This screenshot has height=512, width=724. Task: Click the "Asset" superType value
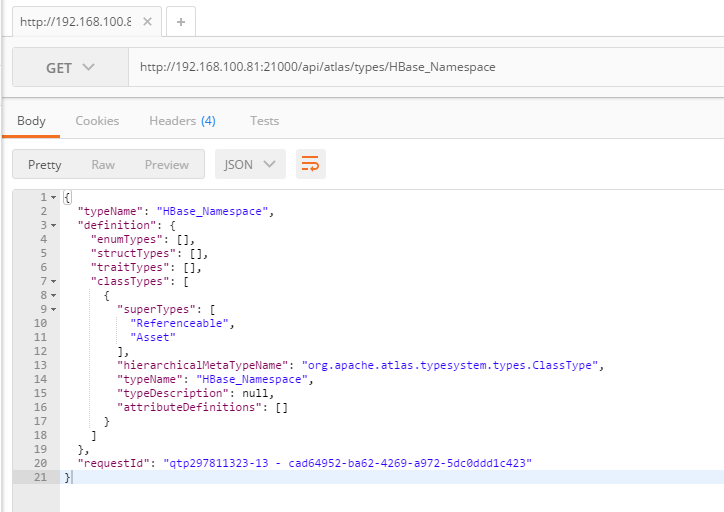tap(153, 337)
